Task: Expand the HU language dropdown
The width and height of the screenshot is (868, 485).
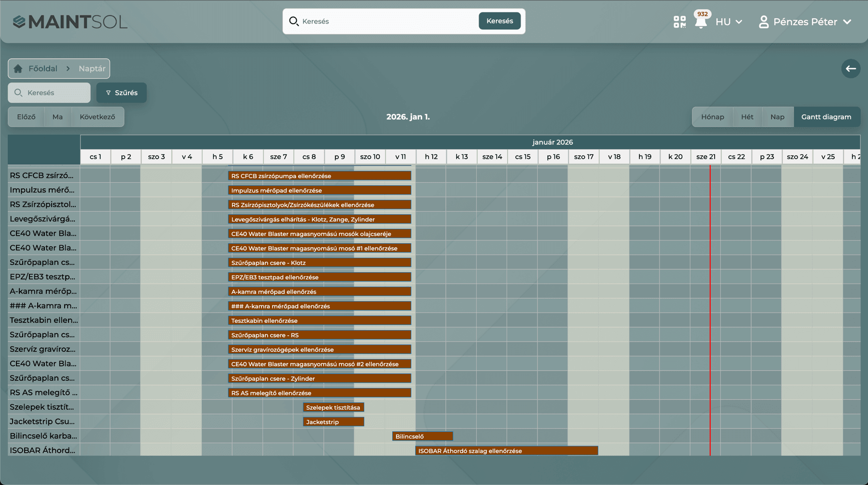Action: (729, 22)
